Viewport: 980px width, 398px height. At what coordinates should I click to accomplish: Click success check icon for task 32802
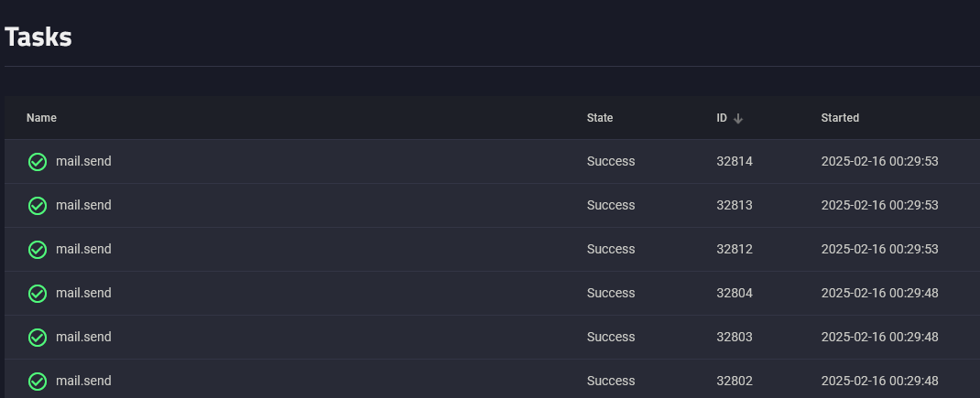38,381
